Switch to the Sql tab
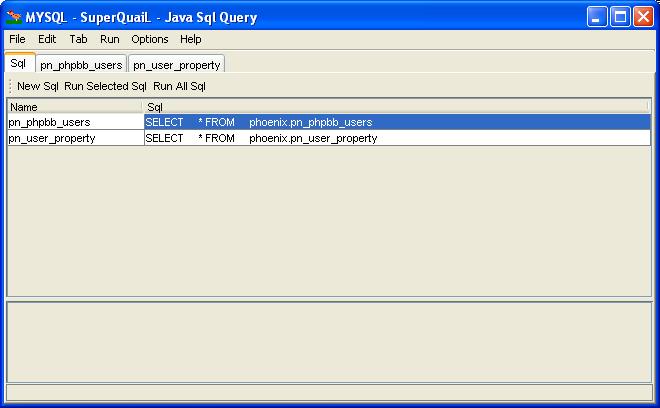This screenshot has width=660, height=408. click(18, 63)
